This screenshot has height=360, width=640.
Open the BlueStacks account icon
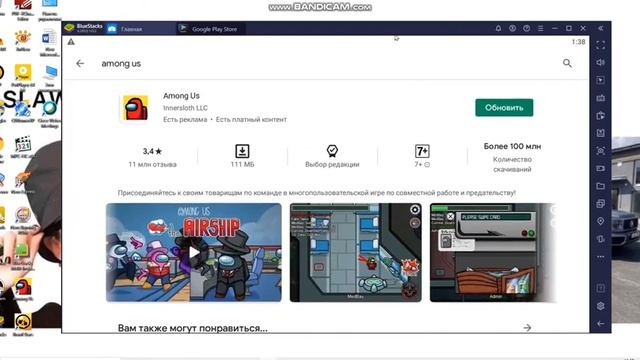(512, 28)
